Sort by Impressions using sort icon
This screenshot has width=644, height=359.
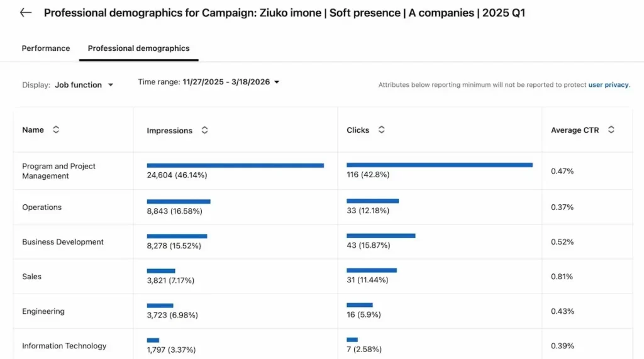(204, 131)
